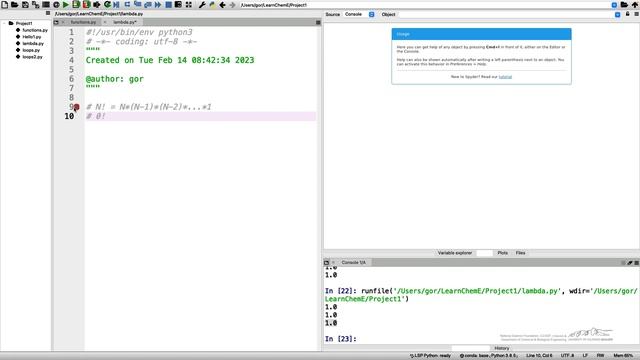The width and height of the screenshot is (640, 360).
Task: Click the symbol finder @ icon
Action: tap(56, 4)
